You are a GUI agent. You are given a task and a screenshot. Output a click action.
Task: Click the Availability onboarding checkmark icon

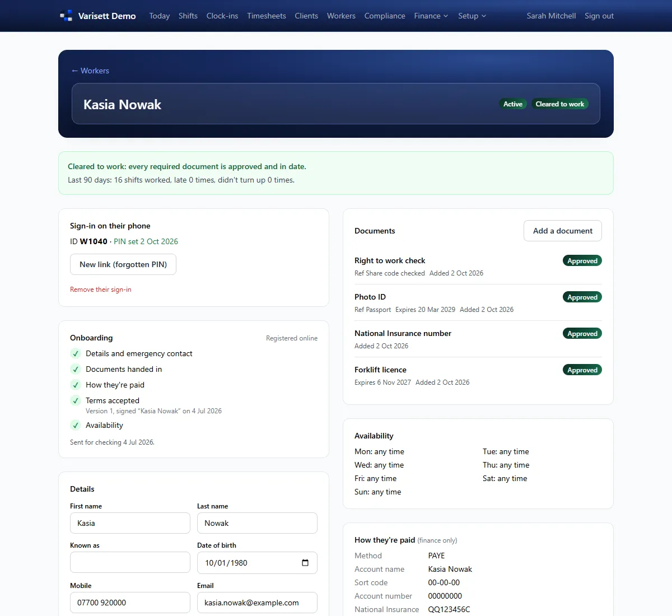pyautogui.click(x=76, y=425)
